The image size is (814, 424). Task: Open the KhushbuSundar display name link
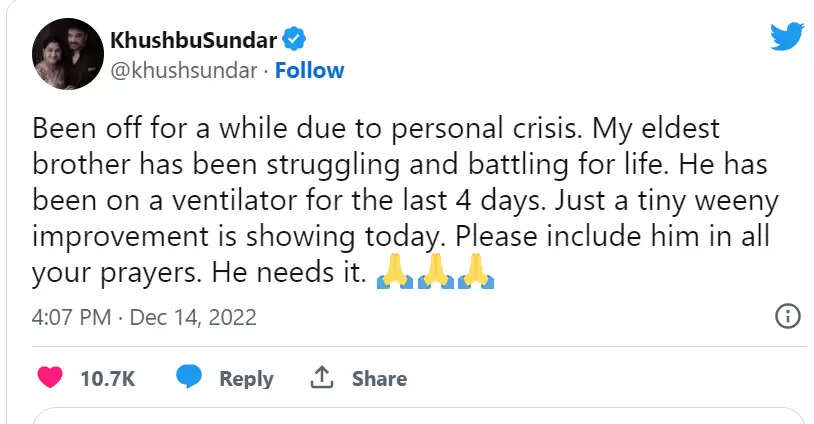[x=193, y=40]
